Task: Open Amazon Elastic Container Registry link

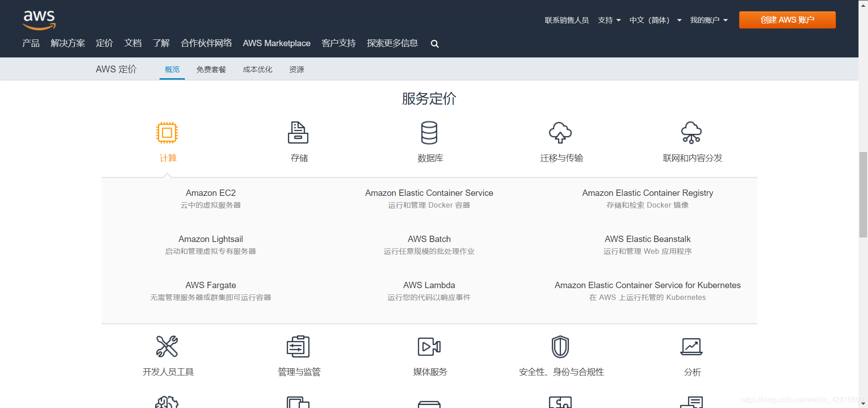Action: pyautogui.click(x=648, y=193)
